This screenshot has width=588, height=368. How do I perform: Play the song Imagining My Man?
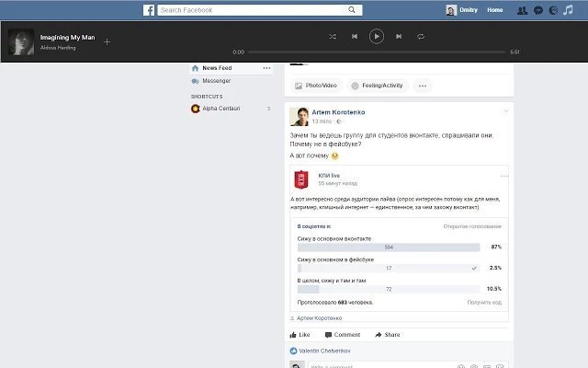tap(377, 36)
